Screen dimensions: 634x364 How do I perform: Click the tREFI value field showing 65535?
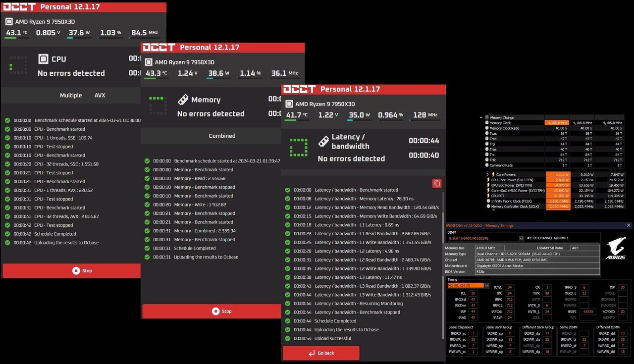[x=588, y=312]
